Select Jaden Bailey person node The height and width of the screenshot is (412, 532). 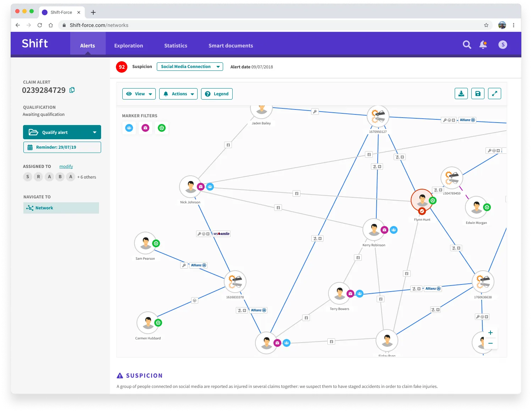(x=261, y=111)
